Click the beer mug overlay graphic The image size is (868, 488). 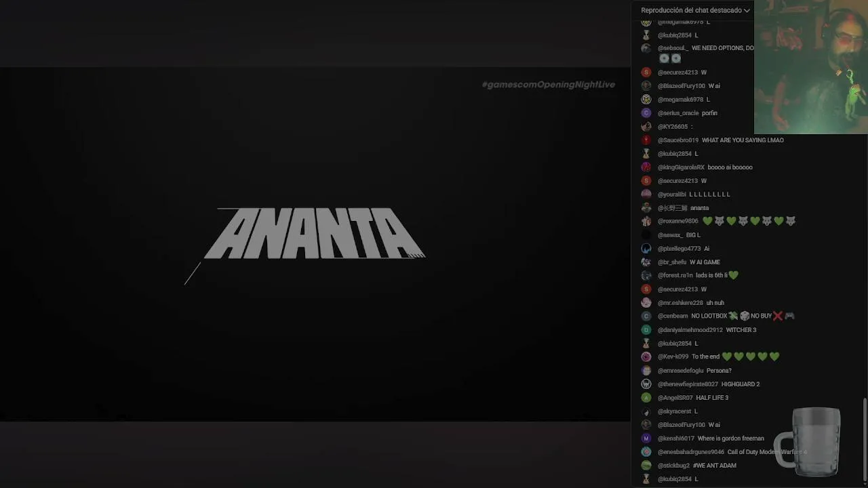point(808,441)
